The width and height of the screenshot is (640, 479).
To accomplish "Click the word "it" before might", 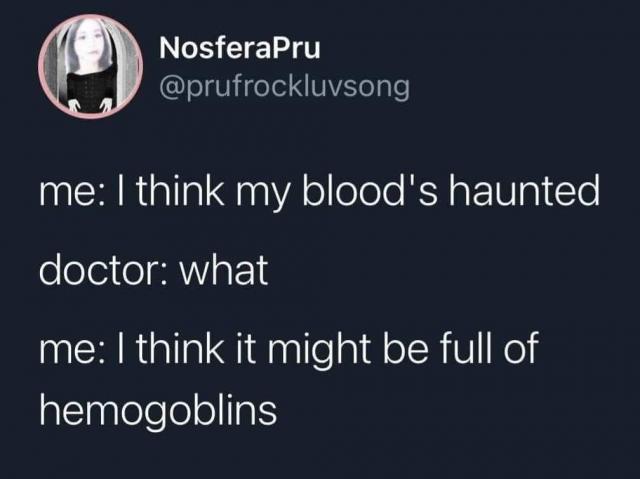I will pos(245,348).
